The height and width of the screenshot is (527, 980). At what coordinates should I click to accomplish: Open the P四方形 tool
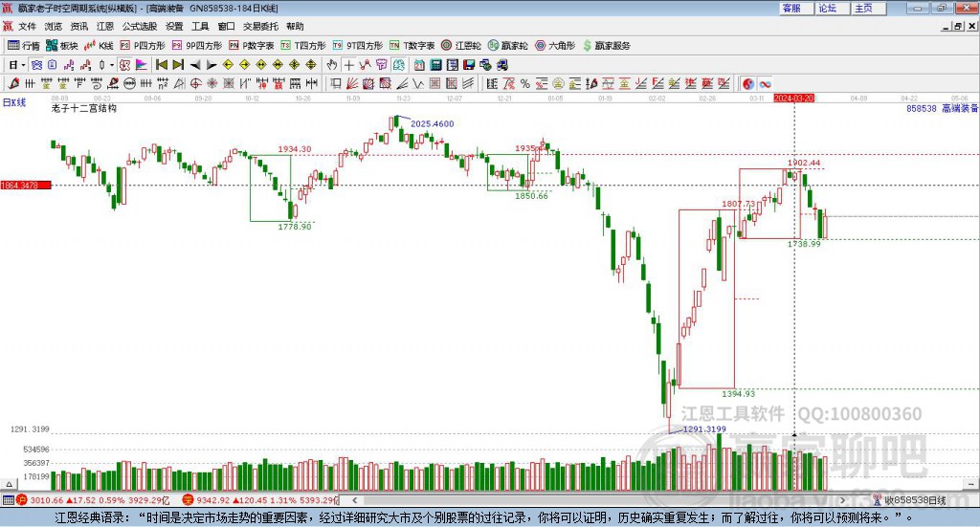click(143, 46)
